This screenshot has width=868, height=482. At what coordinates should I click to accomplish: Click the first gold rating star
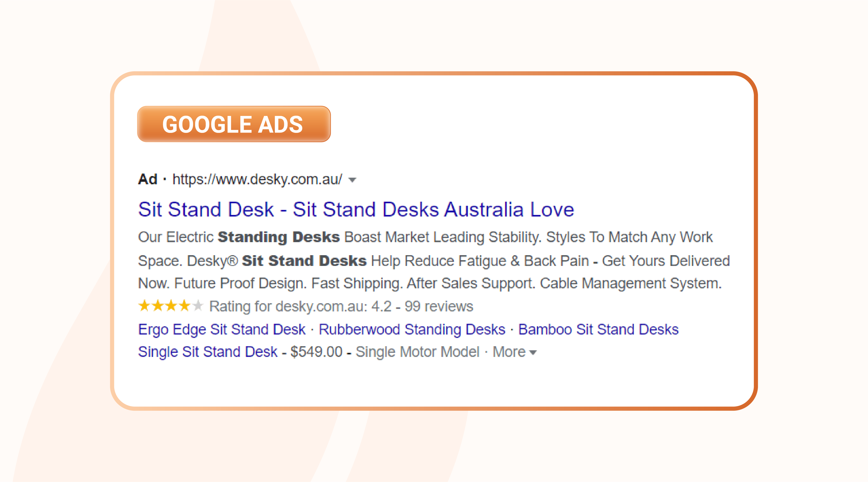click(x=144, y=306)
